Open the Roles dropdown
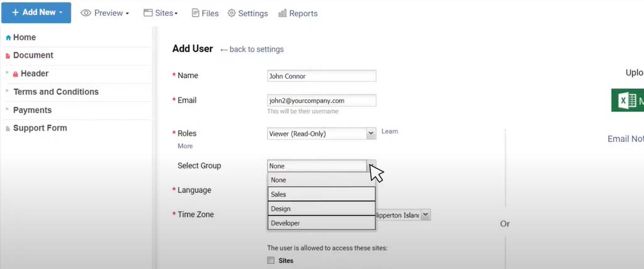The width and height of the screenshot is (644, 269). pos(321,133)
